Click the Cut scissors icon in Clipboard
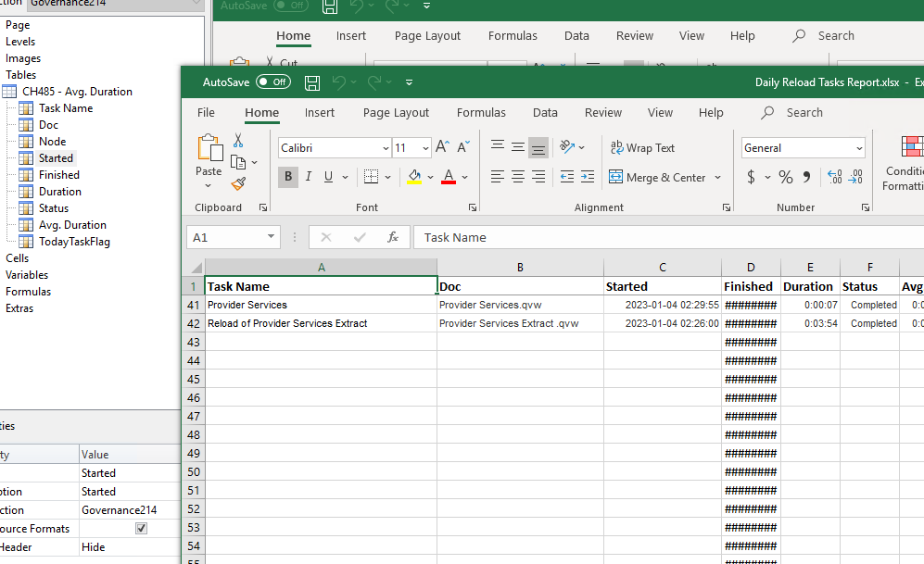The width and height of the screenshot is (924, 564). 238,141
